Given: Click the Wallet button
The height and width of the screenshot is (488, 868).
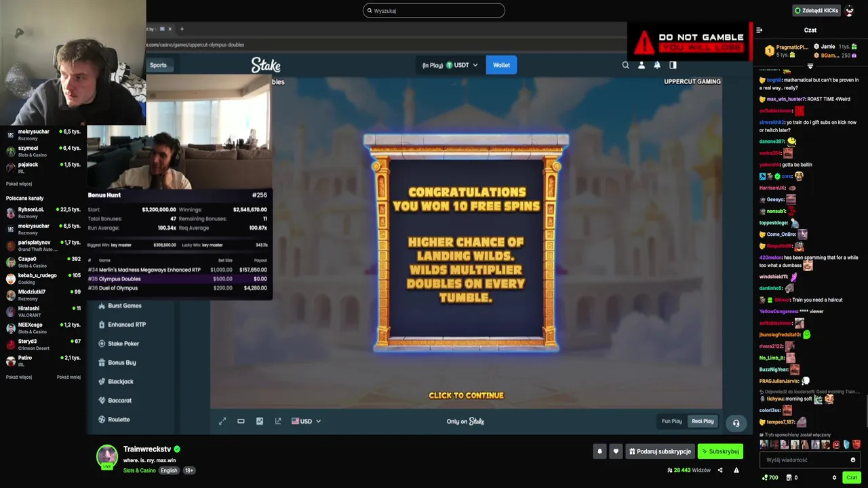Looking at the screenshot, I should [x=501, y=65].
